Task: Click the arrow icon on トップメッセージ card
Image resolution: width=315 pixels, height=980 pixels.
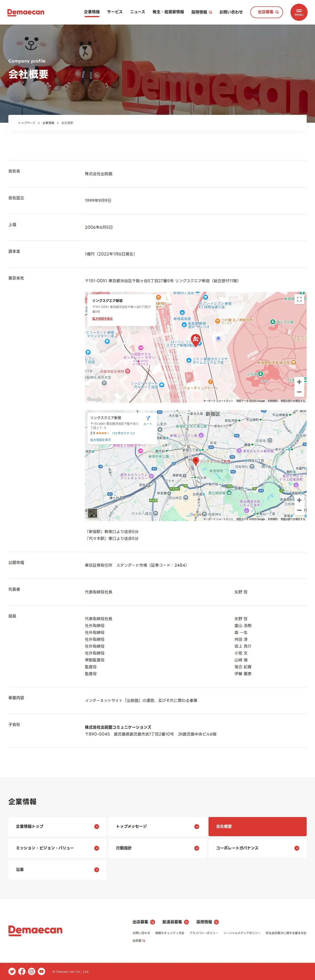Action: point(197,826)
